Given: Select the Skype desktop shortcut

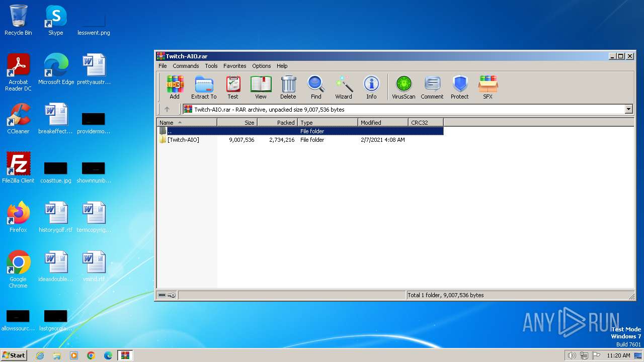Looking at the screenshot, I should (x=56, y=20).
